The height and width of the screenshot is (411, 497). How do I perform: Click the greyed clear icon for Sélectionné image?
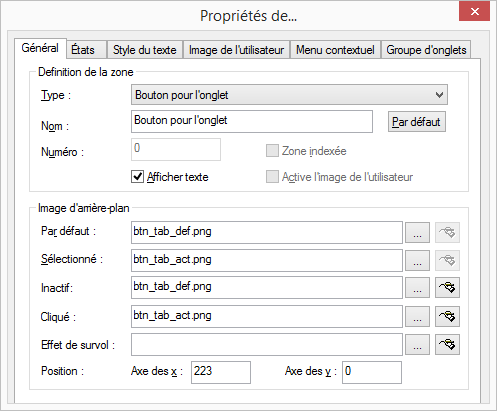(x=447, y=260)
